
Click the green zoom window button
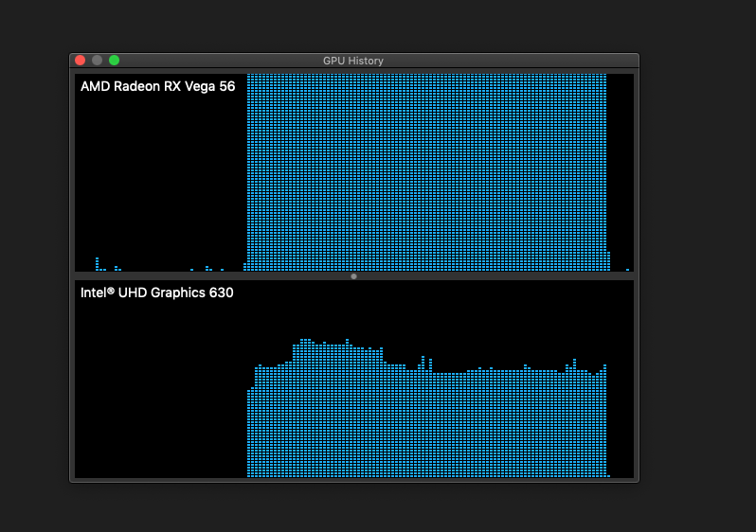click(114, 61)
